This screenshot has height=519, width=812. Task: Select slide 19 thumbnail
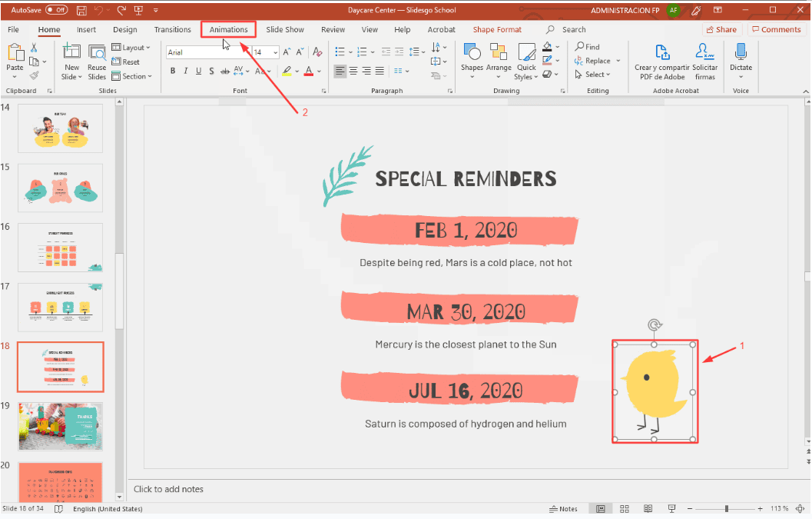[x=61, y=426]
